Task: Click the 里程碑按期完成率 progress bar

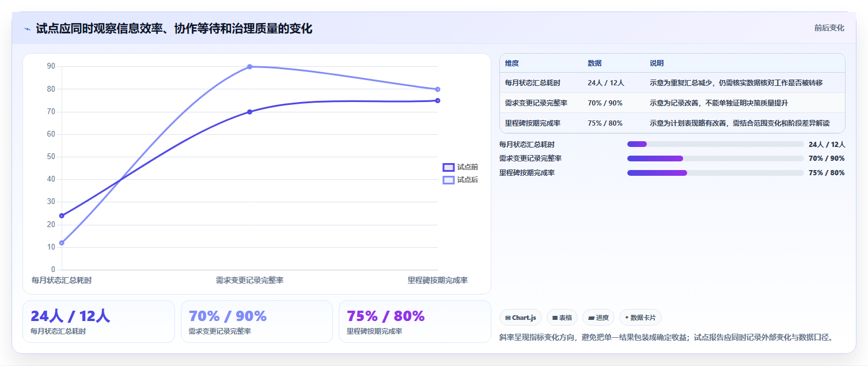Action: (715, 173)
